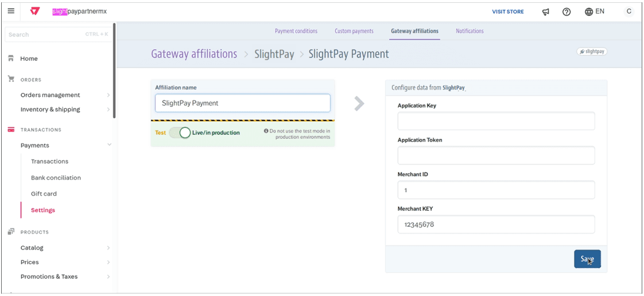This screenshot has height=296, width=644.
Task: Select Gateway affiliations tab
Action: 414,31
